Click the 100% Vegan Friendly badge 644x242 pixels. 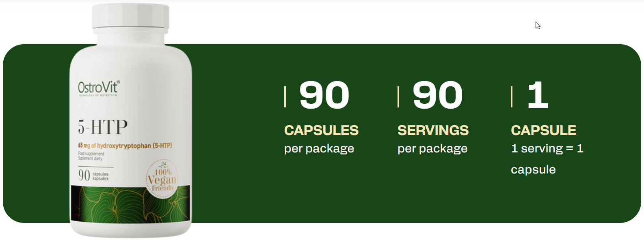162,179
